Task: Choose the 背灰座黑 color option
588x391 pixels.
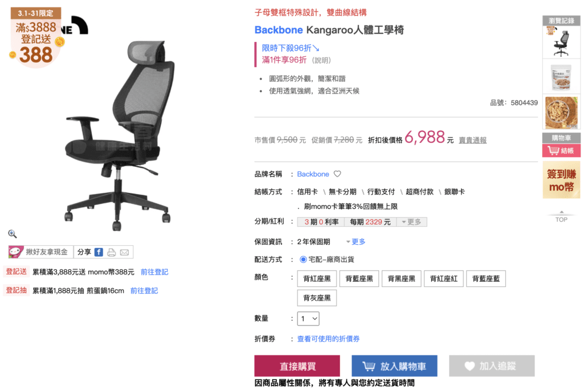Action: (x=317, y=298)
